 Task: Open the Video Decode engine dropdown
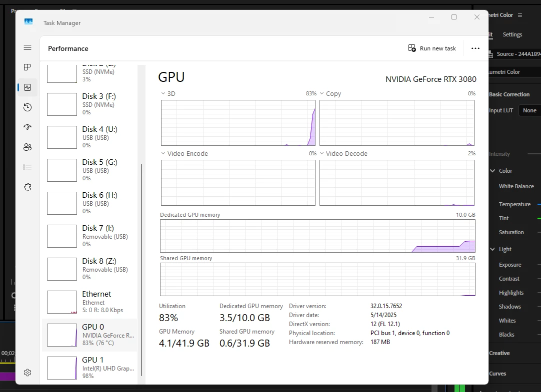pos(322,153)
